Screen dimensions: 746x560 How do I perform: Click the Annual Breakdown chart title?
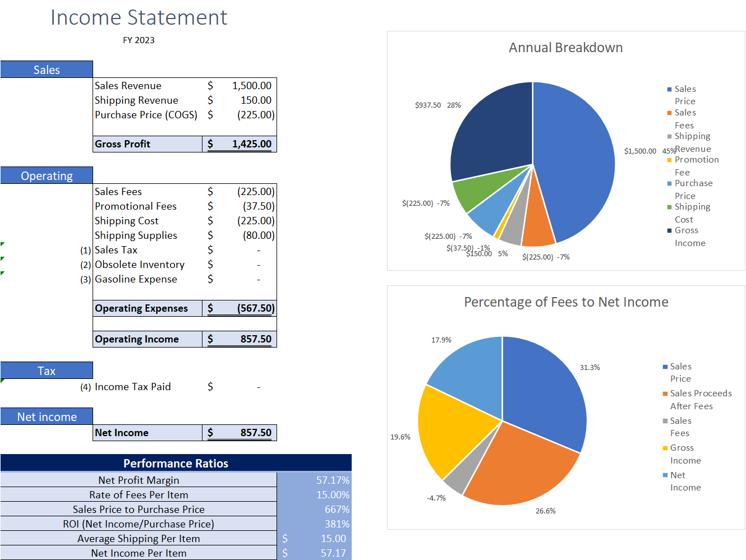[x=565, y=48]
